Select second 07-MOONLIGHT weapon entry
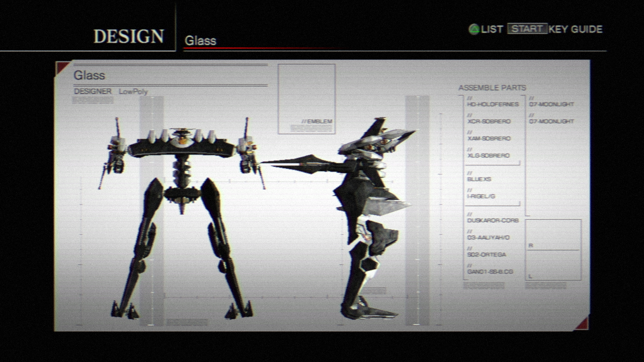This screenshot has height=362, width=644. [x=551, y=122]
